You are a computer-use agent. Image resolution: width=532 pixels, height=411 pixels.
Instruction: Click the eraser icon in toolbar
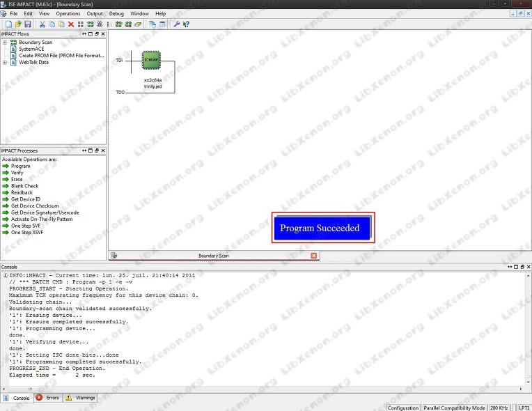tap(138, 24)
